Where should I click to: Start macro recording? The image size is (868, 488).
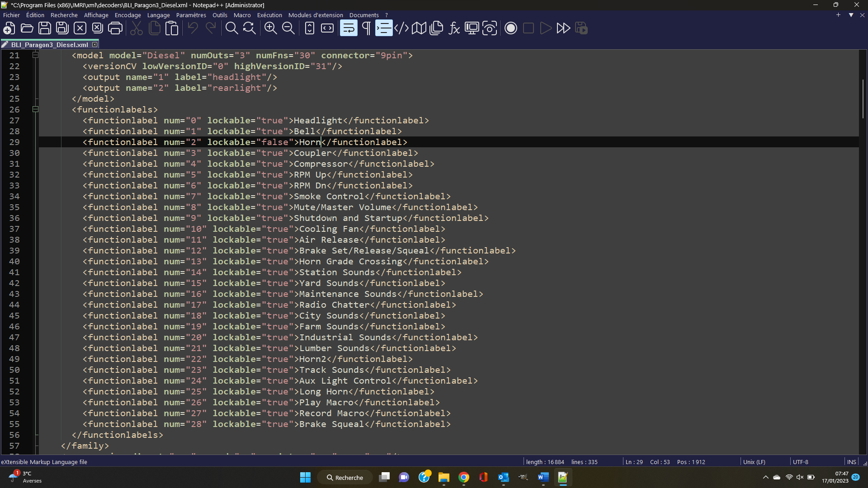click(x=511, y=28)
